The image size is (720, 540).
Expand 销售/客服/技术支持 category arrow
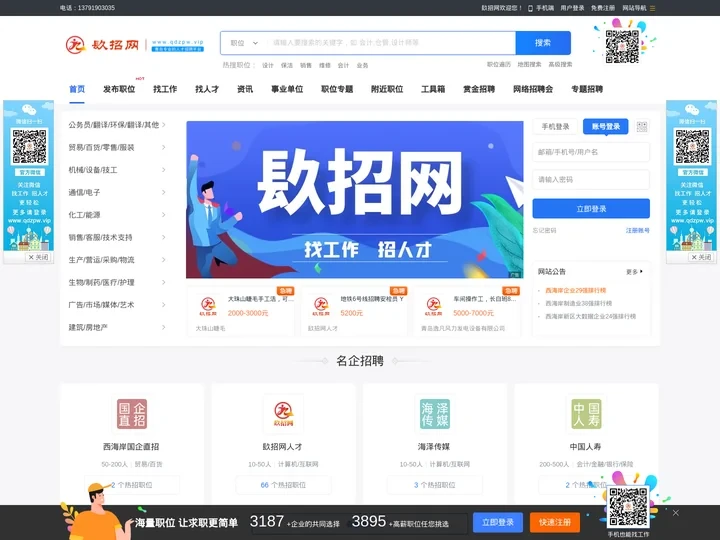pos(164,237)
